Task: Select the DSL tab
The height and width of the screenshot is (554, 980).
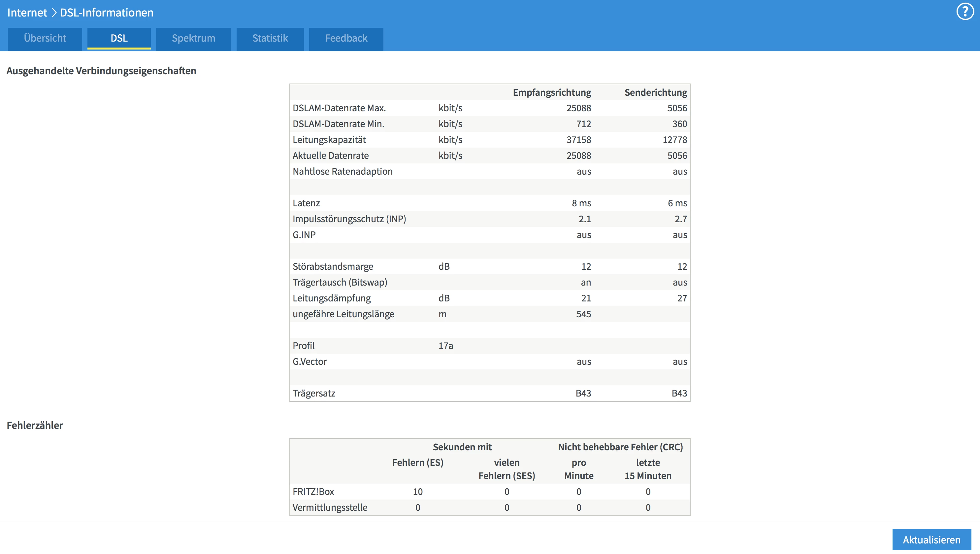Action: coord(119,38)
